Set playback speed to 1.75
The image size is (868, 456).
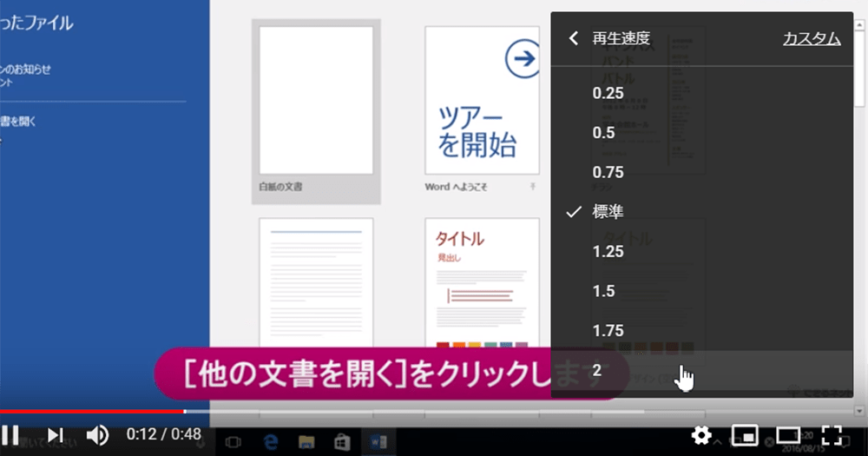click(x=702, y=331)
